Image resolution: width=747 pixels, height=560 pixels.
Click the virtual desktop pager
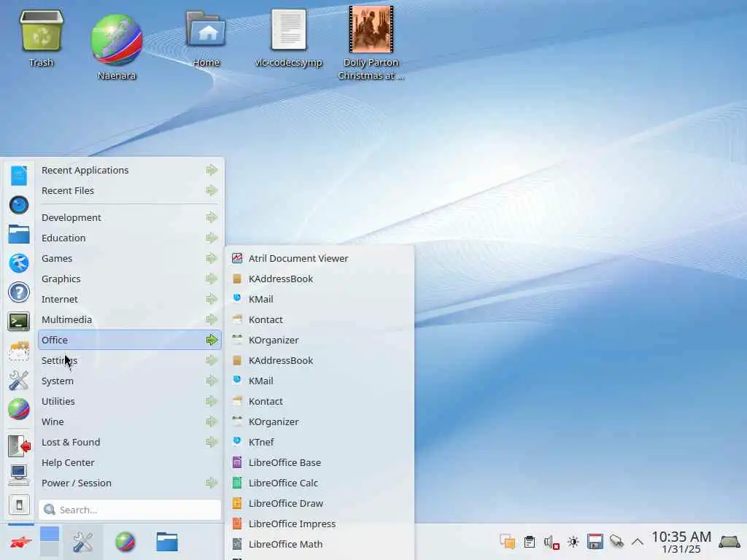[x=50, y=542]
